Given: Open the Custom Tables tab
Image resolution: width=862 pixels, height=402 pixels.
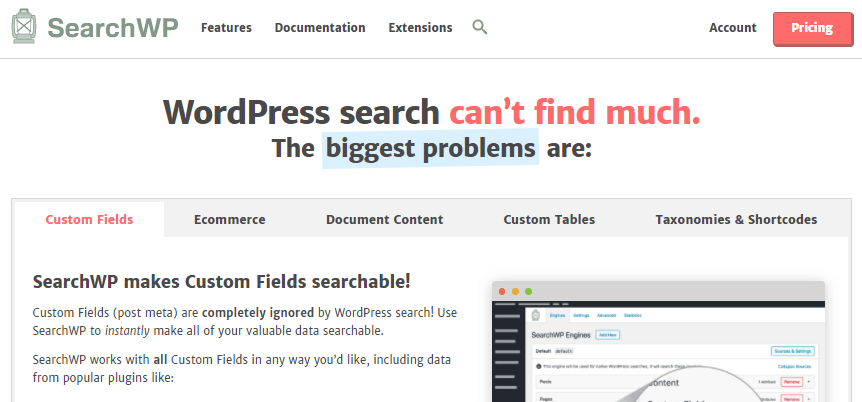Looking at the screenshot, I should click(x=549, y=219).
